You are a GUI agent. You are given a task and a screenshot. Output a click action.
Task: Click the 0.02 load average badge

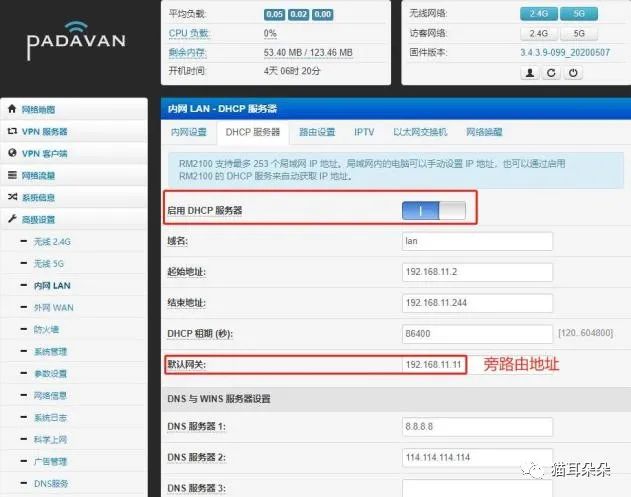click(299, 14)
